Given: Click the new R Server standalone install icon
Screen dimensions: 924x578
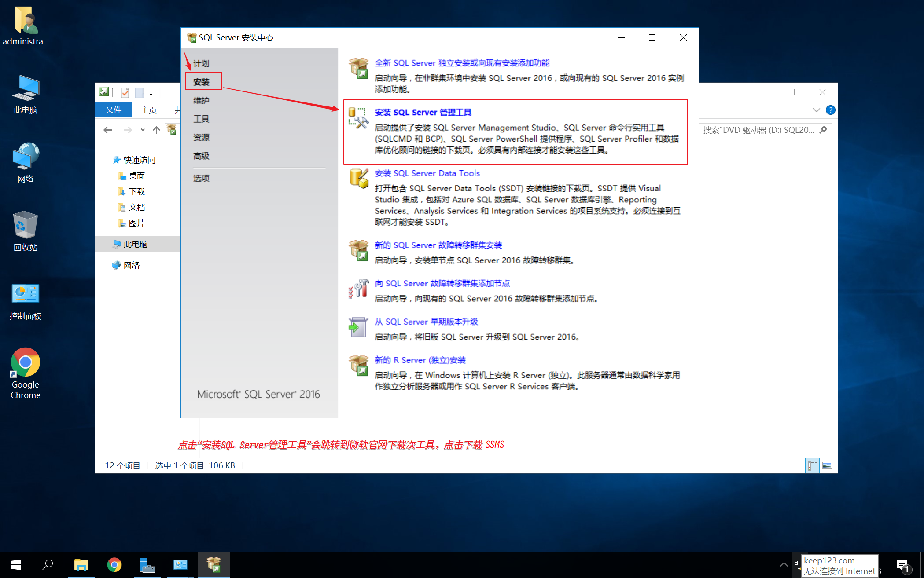Looking at the screenshot, I should [x=359, y=365].
